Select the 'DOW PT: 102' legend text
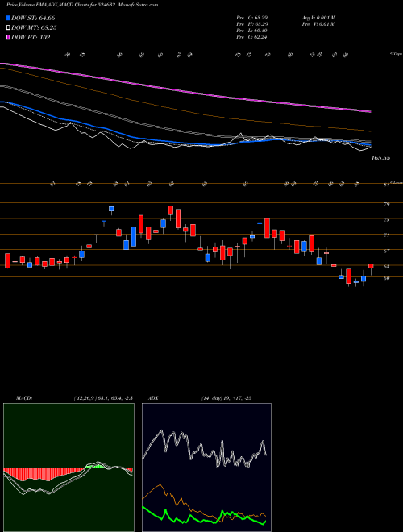Screen dimensions: 403x532 tap(31, 37)
